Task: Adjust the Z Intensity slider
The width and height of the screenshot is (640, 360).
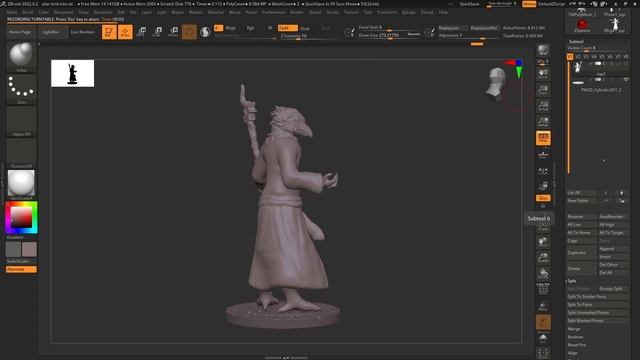Action: (x=308, y=36)
